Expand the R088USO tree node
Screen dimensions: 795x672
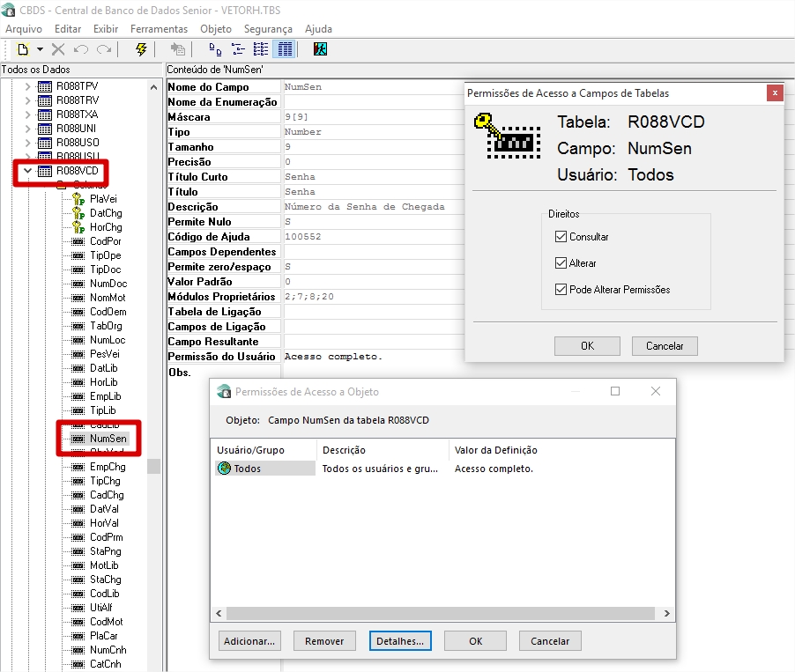click(x=28, y=143)
